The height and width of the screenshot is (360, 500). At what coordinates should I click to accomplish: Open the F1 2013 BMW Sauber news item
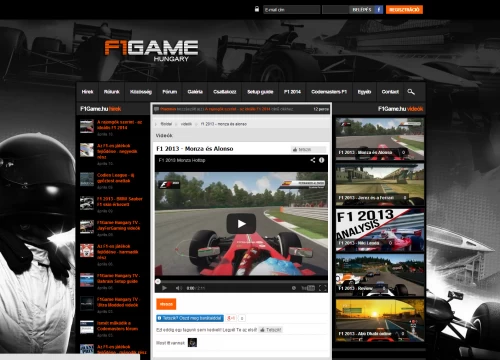point(120,202)
